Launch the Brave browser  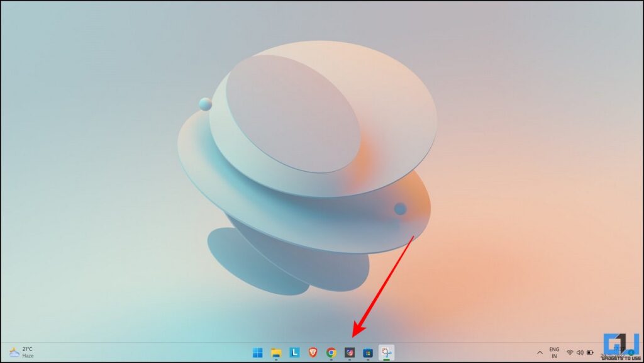(x=313, y=352)
